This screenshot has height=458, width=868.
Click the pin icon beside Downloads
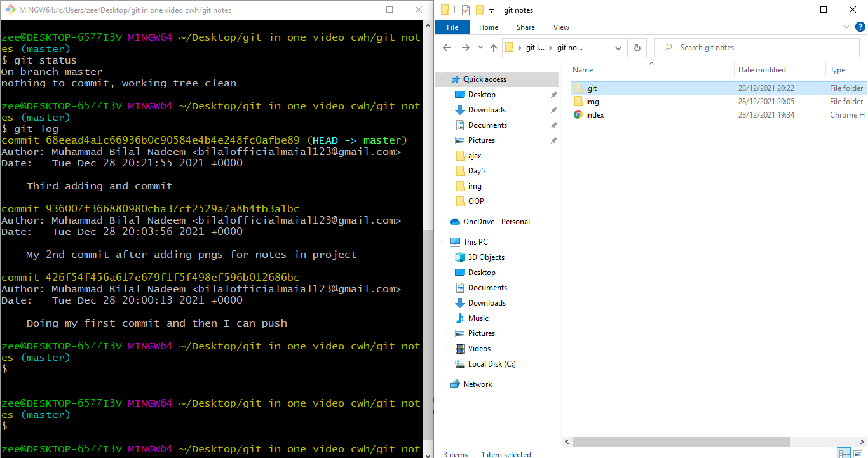553,110
